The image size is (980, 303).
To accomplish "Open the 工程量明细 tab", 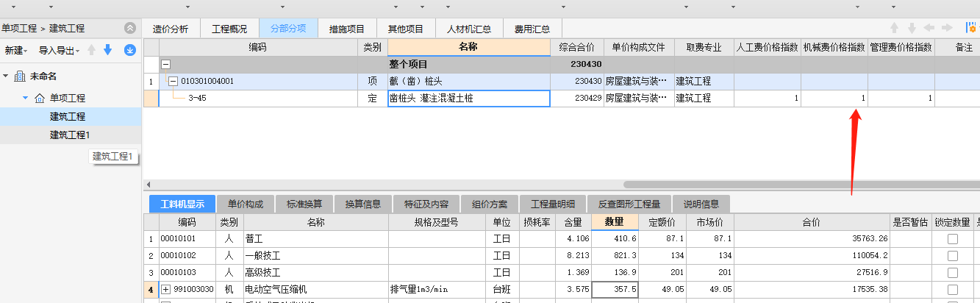I will 553,204.
